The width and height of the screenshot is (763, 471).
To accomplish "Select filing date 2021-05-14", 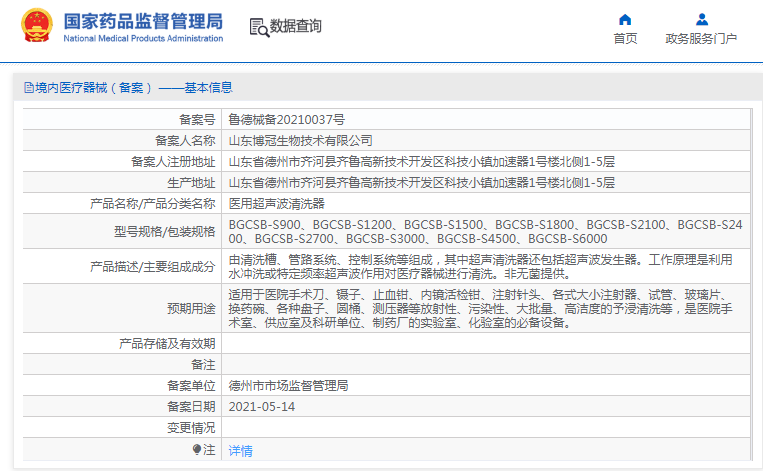I will point(262,407).
